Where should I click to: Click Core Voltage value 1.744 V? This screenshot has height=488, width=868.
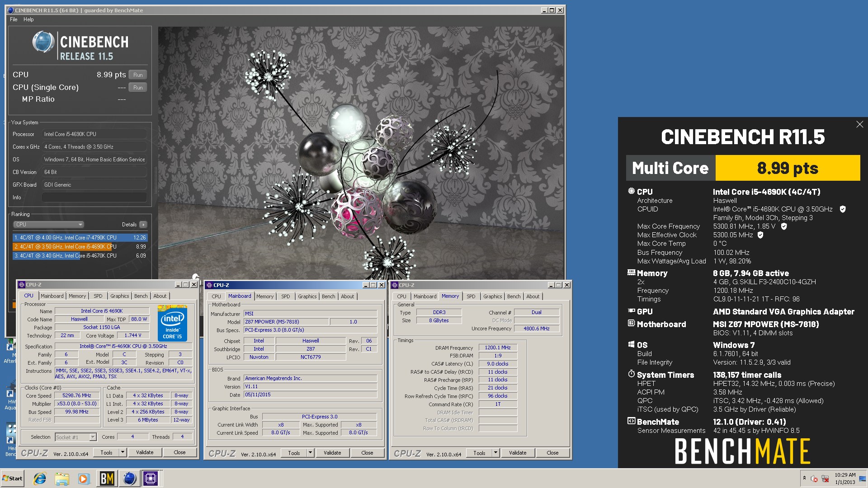pyautogui.click(x=133, y=335)
